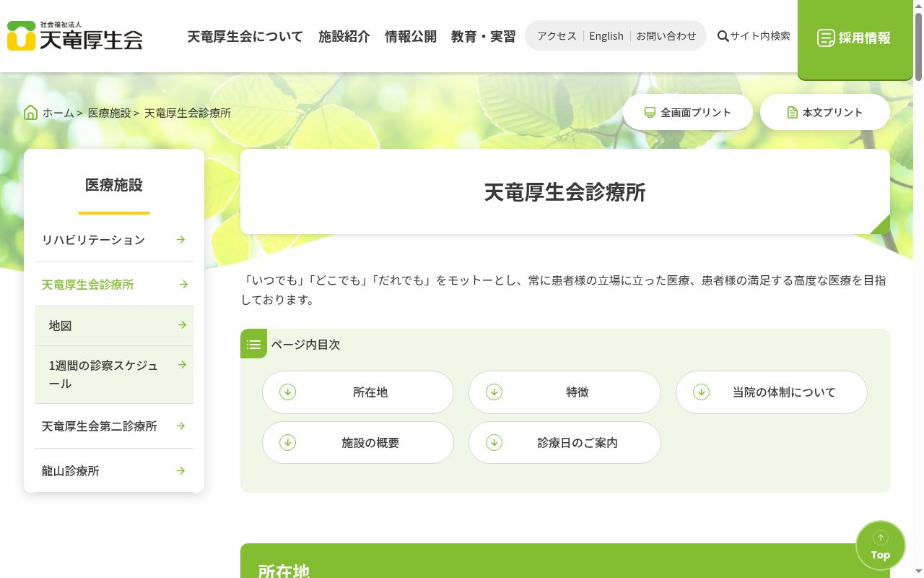Click the list icon beside ページ内目次
924x578 pixels.
coord(253,344)
